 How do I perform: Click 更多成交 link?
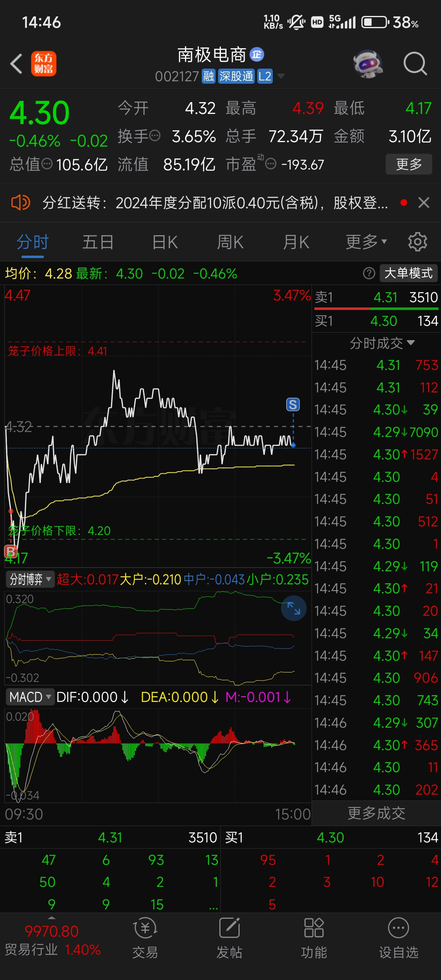pos(376,813)
